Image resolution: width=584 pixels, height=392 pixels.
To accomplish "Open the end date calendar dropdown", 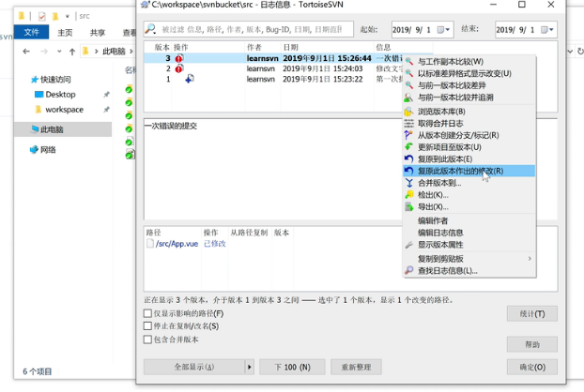I will click(x=547, y=30).
